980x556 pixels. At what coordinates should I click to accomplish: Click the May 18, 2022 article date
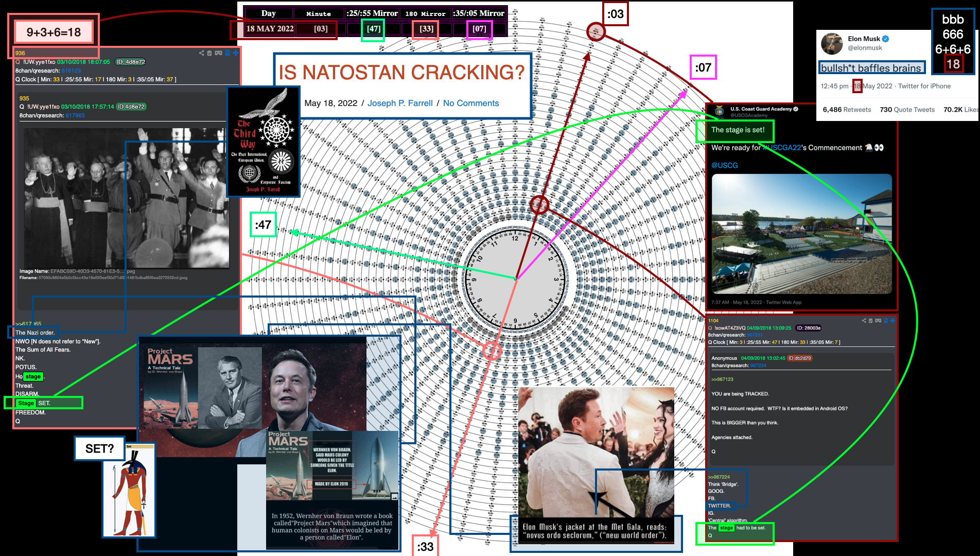click(330, 103)
